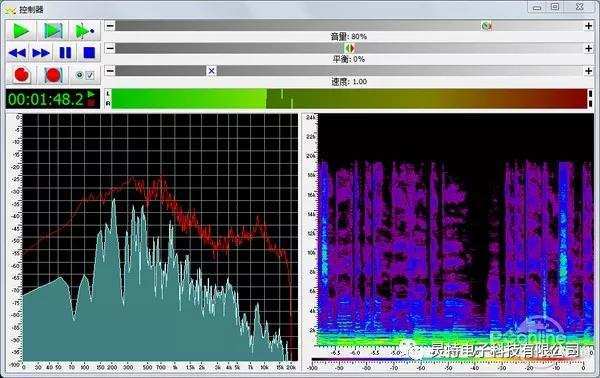Click the left/right level meter bar

click(349, 99)
